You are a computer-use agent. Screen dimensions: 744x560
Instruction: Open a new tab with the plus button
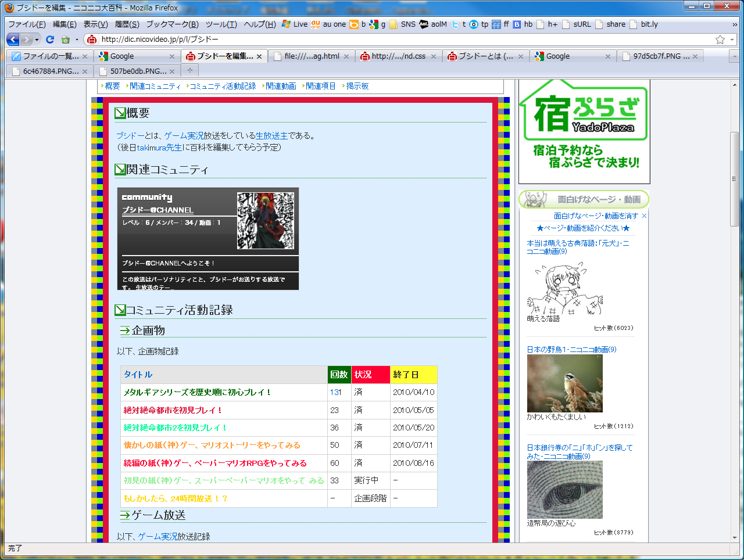click(x=189, y=70)
